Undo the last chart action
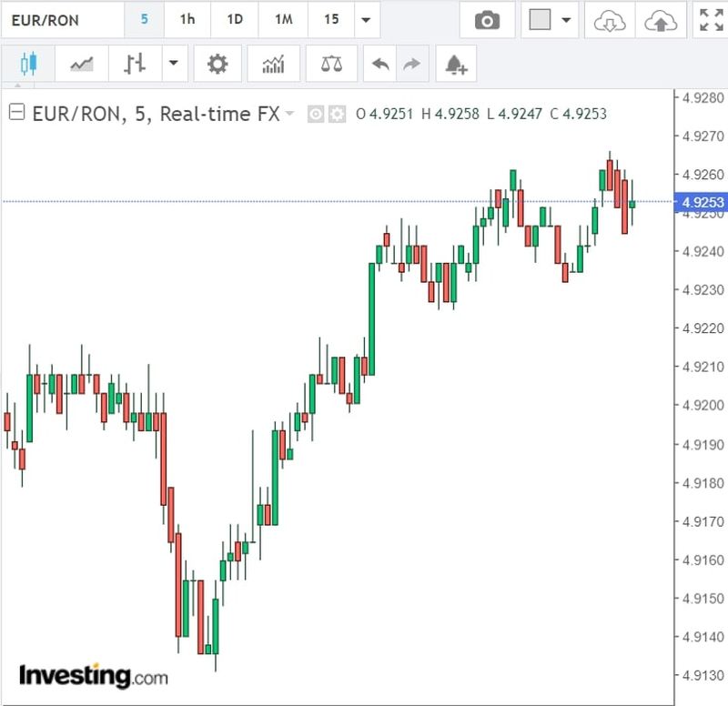The width and height of the screenshot is (728, 706). [381, 64]
